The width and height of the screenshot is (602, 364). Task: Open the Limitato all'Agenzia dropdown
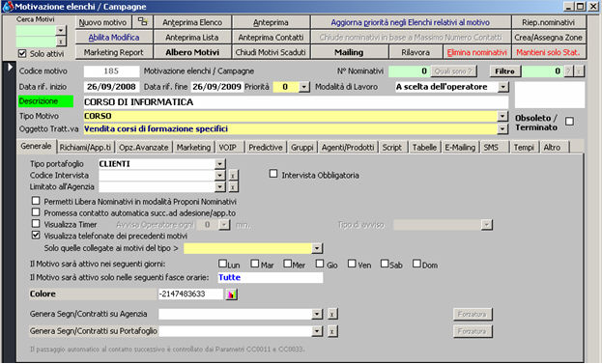click(x=219, y=187)
